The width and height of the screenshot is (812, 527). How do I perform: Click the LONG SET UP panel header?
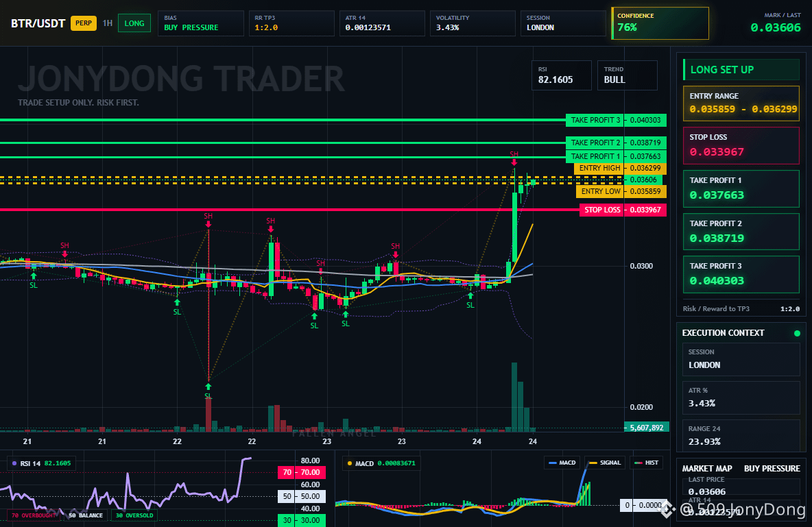pos(741,69)
